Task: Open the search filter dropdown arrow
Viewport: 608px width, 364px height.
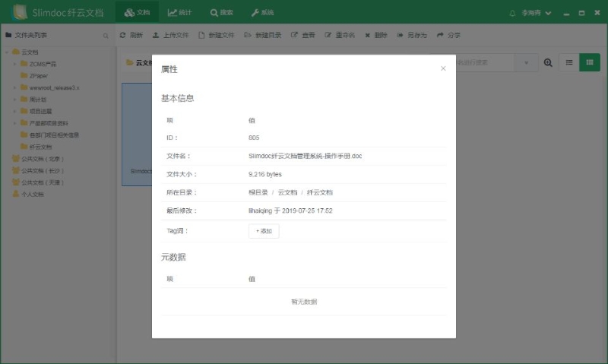Action: point(526,63)
